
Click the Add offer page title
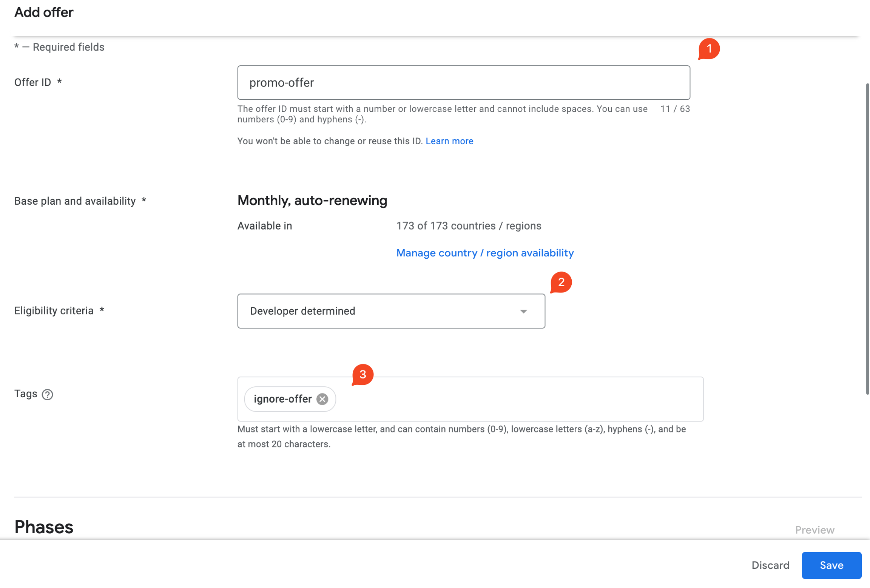tap(44, 12)
